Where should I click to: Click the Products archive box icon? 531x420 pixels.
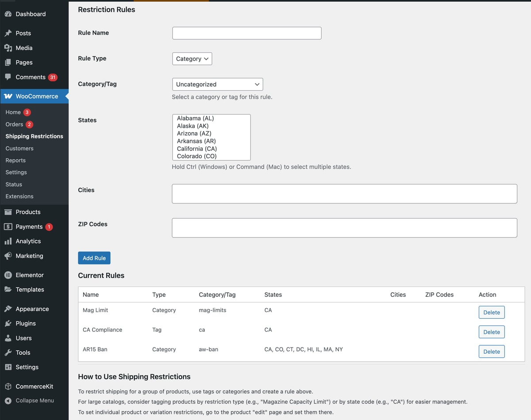(8, 212)
